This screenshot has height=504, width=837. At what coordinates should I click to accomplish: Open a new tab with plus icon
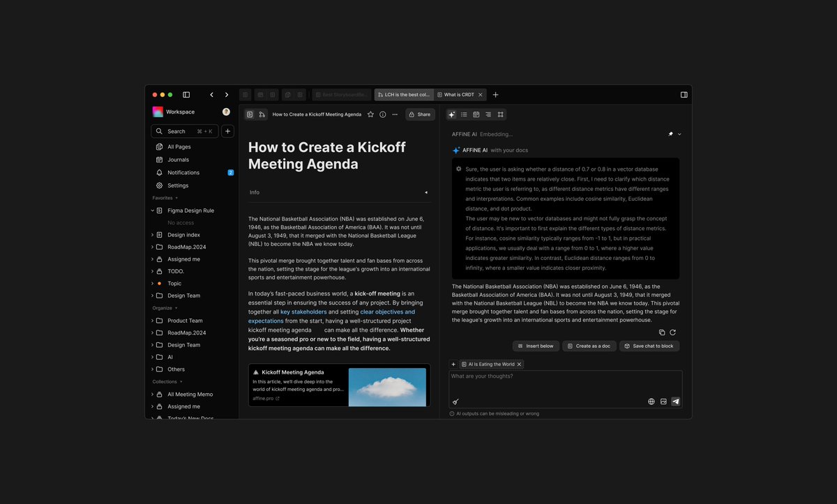click(495, 95)
